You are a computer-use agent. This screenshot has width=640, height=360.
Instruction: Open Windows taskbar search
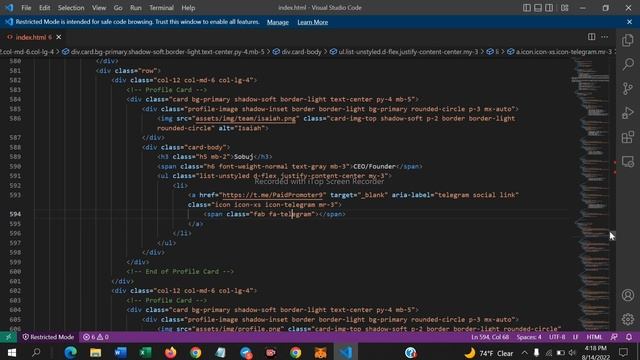click(x=36, y=353)
